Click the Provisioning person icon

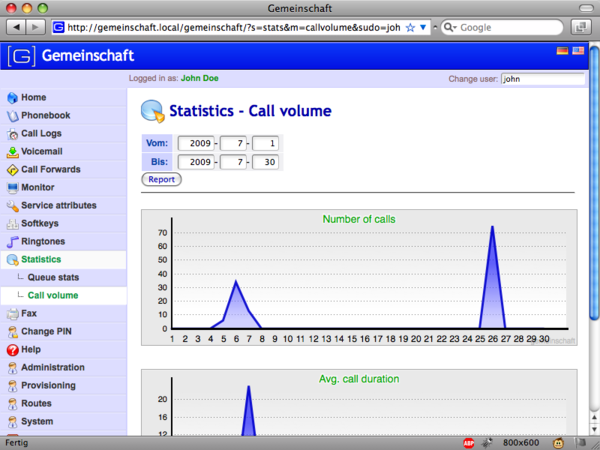coord(12,386)
